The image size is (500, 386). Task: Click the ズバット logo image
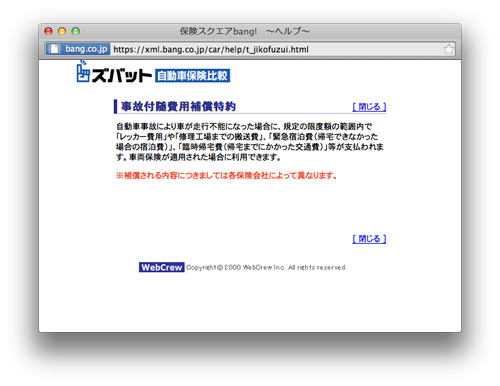pyautogui.click(x=114, y=72)
